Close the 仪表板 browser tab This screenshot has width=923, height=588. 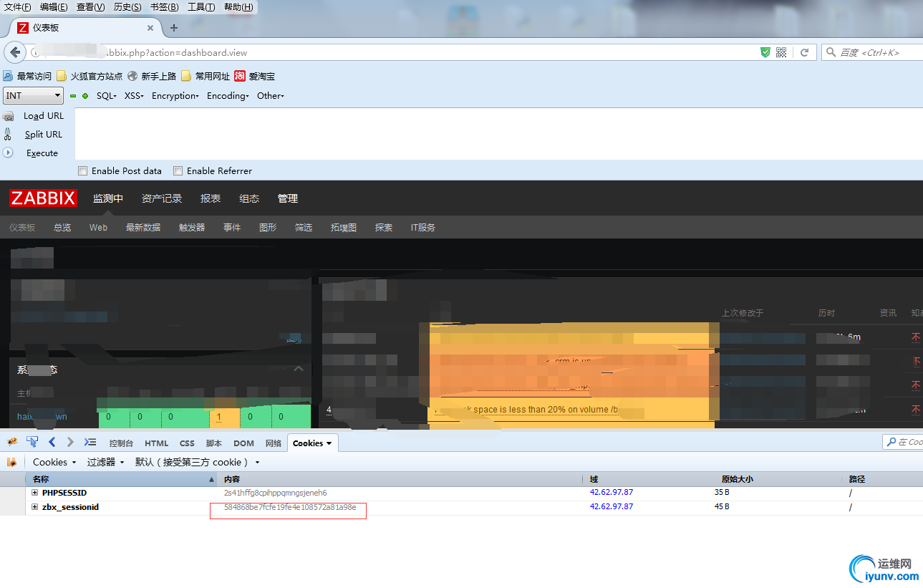[150, 28]
